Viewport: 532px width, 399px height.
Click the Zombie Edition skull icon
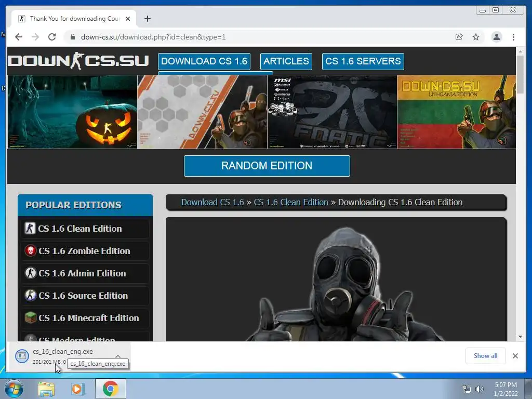(31, 251)
